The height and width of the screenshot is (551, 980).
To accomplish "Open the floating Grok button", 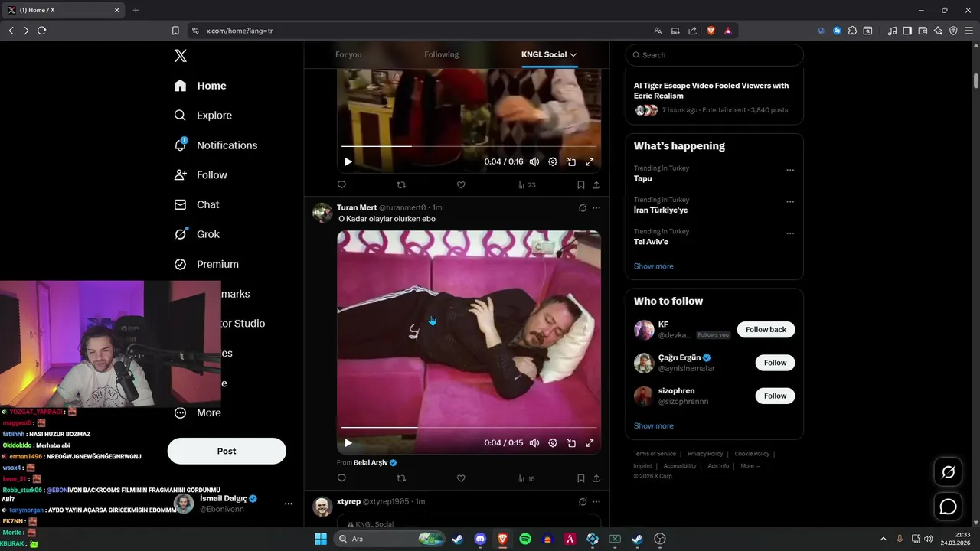I will 948,472.
